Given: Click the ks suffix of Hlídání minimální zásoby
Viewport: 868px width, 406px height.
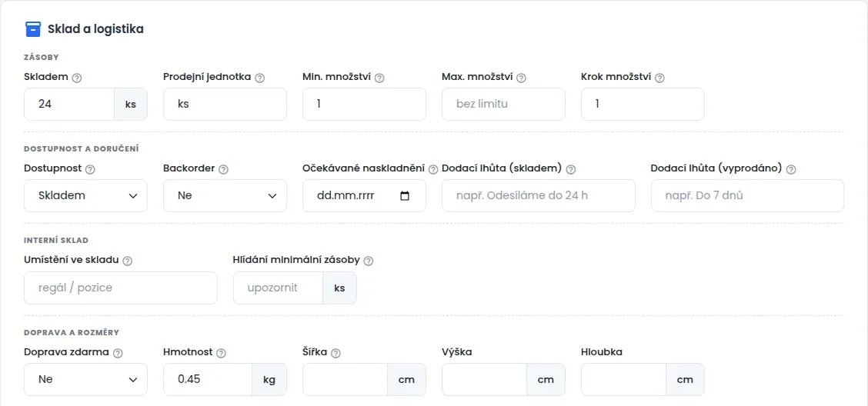Looking at the screenshot, I should point(339,288).
